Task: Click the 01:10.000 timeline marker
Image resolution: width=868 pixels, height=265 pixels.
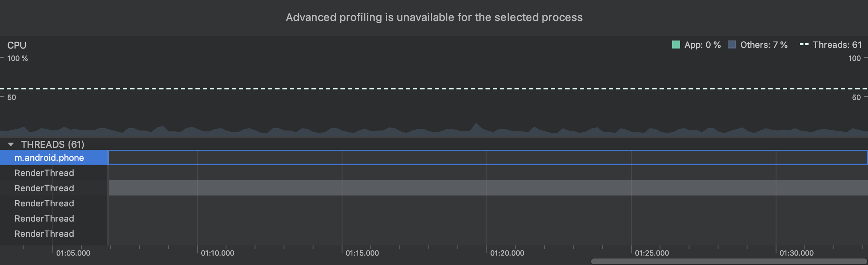Action: pyautogui.click(x=218, y=253)
